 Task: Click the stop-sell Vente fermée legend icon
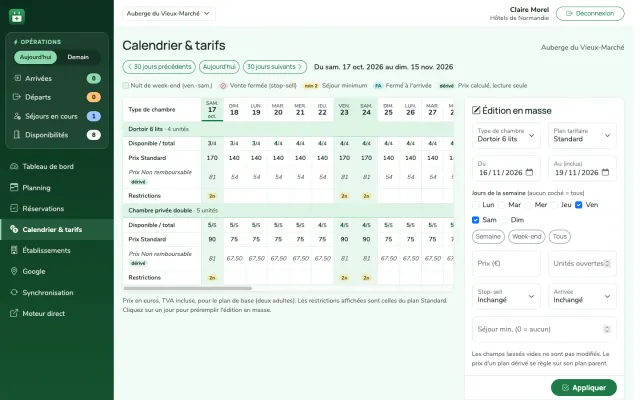coord(223,86)
